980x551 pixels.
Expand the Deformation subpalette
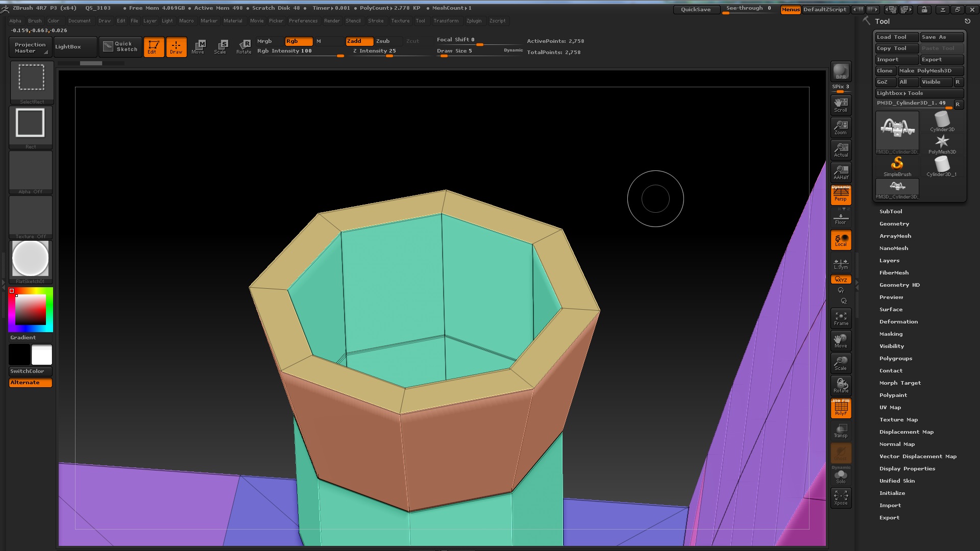[x=898, y=322]
